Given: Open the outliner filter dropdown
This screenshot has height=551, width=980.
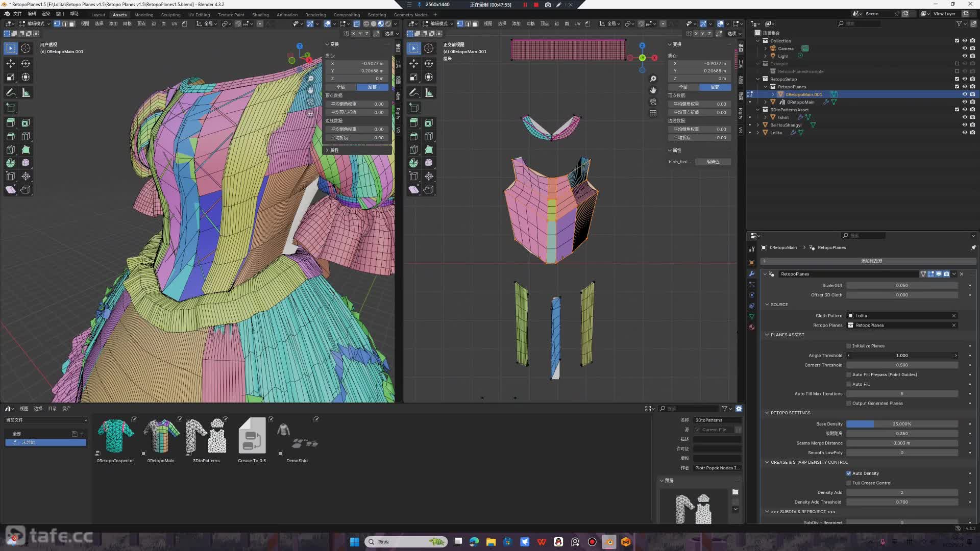Looking at the screenshot, I should (x=961, y=23).
